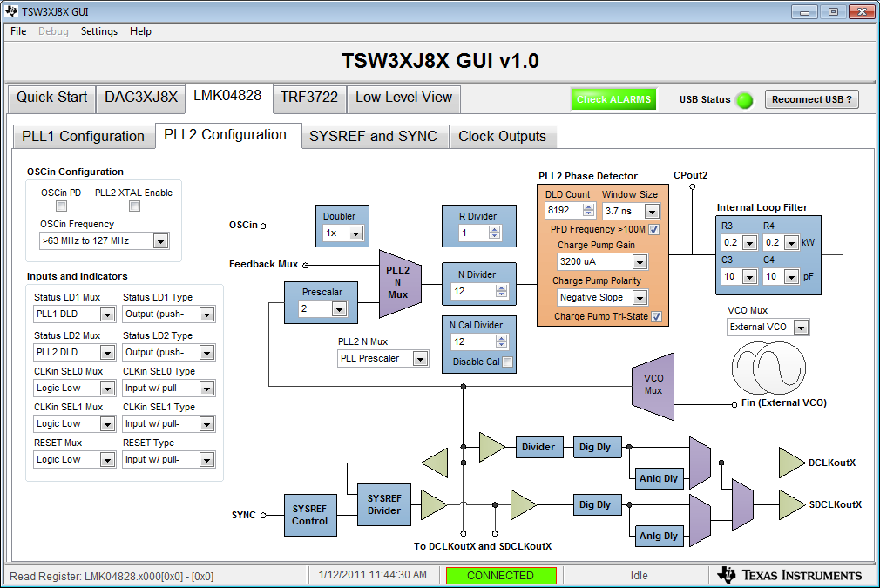Click the N Divider value stepper
Image resolution: width=880 pixels, height=588 pixels.
click(501, 291)
